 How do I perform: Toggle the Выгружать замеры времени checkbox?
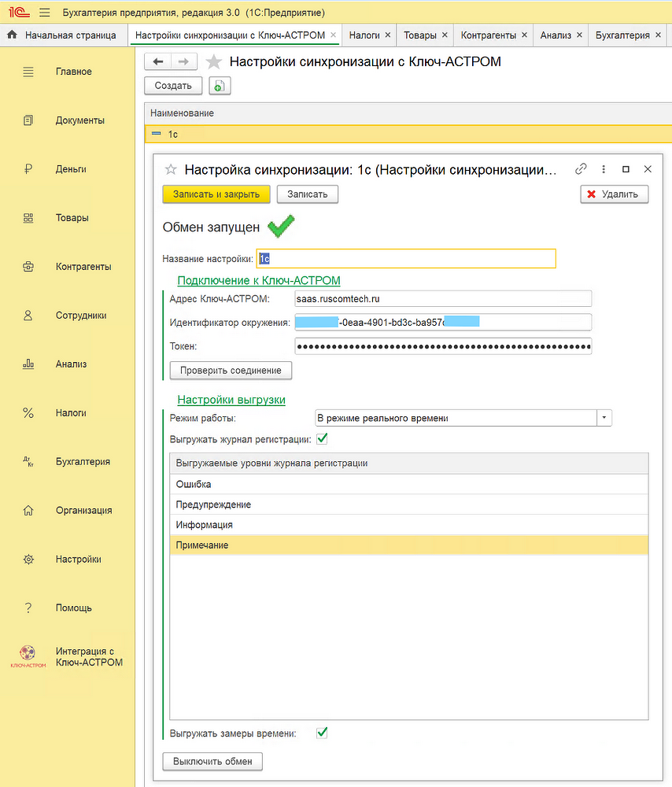pos(322,733)
